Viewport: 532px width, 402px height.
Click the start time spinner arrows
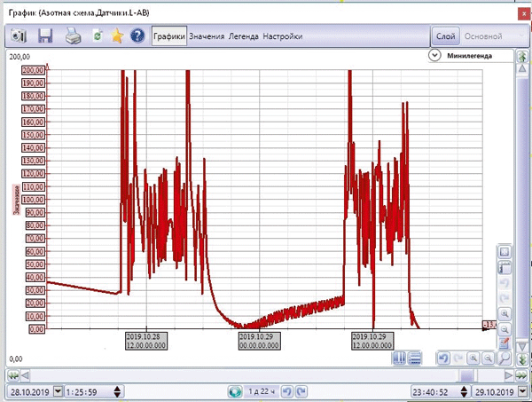pos(117,392)
